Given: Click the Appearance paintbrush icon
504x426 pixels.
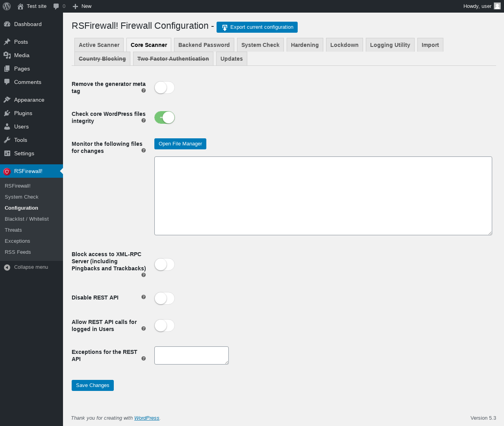Looking at the screenshot, I should coord(7,100).
